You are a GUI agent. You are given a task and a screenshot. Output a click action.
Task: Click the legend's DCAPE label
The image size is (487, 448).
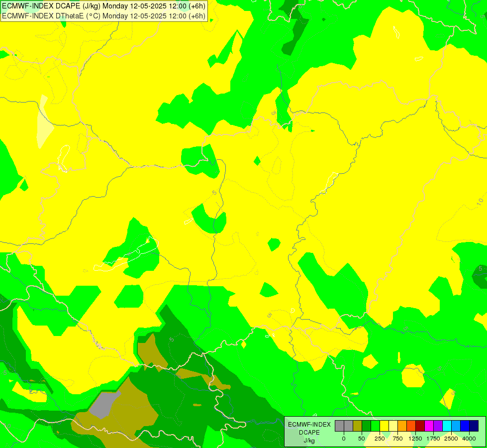point(309,433)
